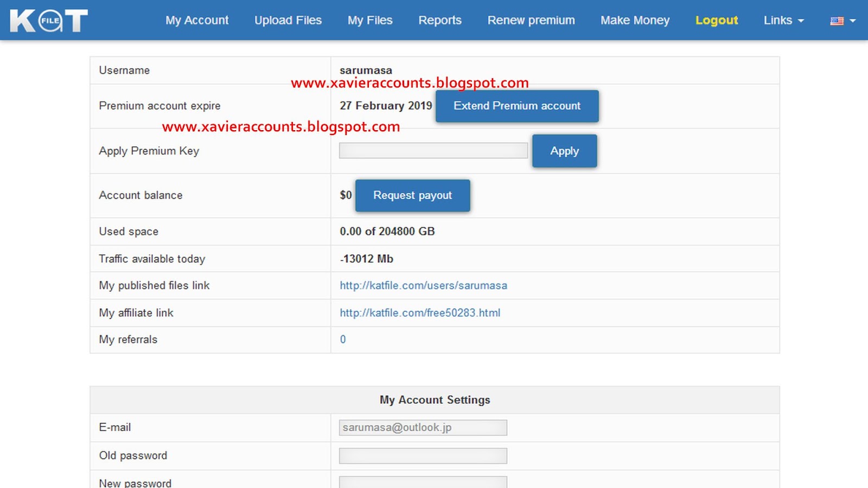Expand the Links dropdown menu
Screen dimensions: 868x488
pos(783,20)
